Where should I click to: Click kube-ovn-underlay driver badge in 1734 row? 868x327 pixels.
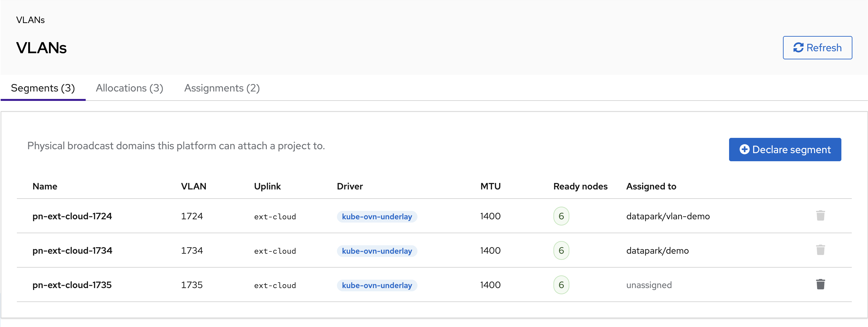point(377,251)
